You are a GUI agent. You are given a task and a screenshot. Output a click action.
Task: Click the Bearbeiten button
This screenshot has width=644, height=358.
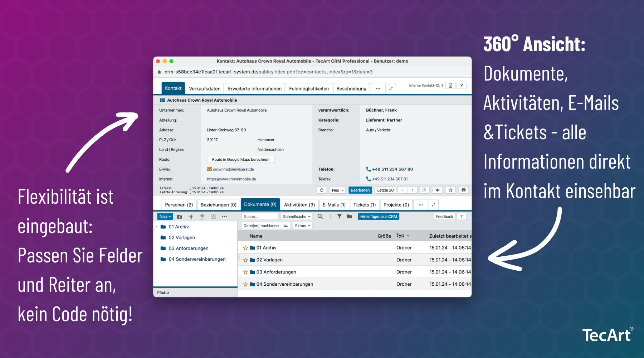(x=360, y=190)
